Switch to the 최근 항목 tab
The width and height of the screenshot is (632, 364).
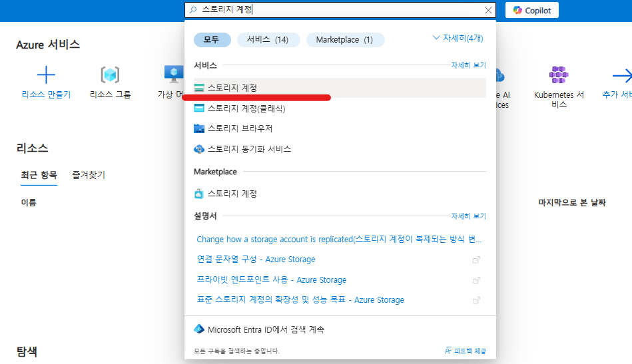pyautogui.click(x=39, y=175)
